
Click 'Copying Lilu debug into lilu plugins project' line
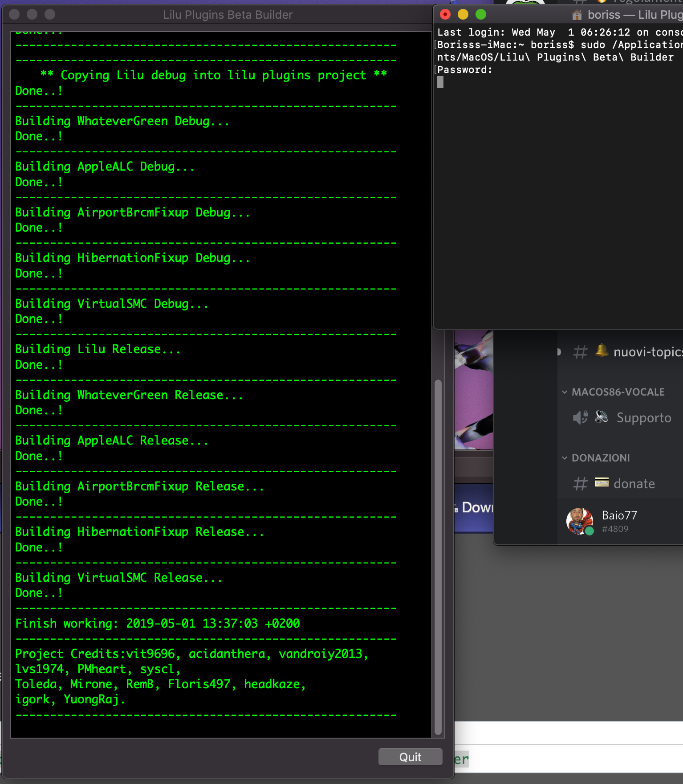pyautogui.click(x=214, y=75)
